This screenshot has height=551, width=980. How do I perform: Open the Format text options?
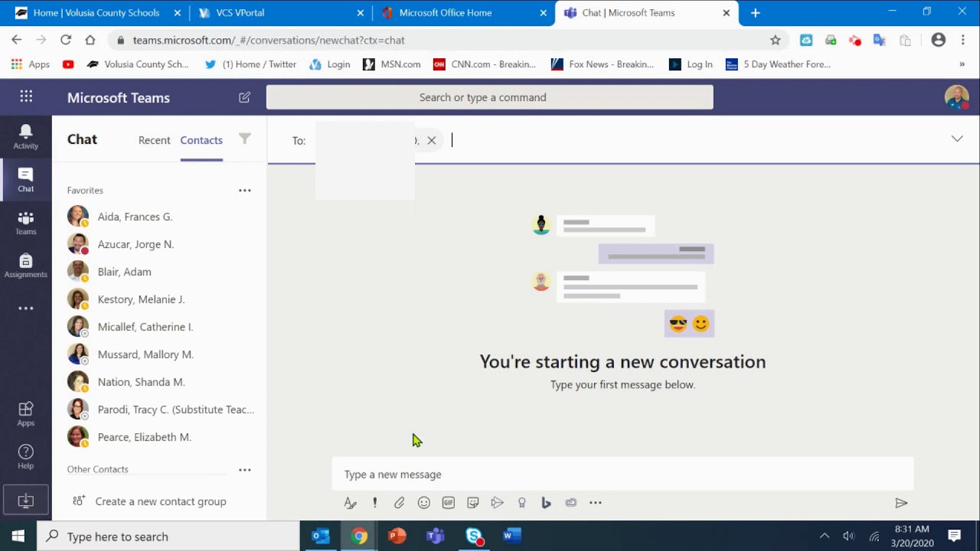350,503
